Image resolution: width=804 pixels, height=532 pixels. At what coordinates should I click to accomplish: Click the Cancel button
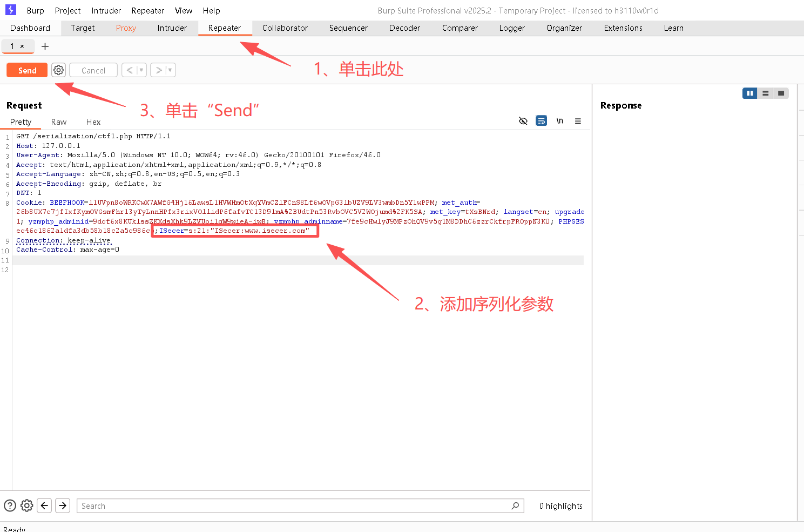coord(93,70)
